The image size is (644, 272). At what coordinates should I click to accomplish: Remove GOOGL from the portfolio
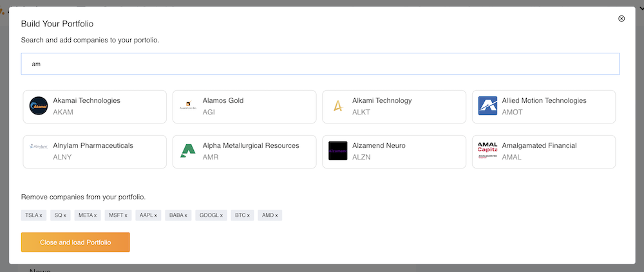coord(220,215)
